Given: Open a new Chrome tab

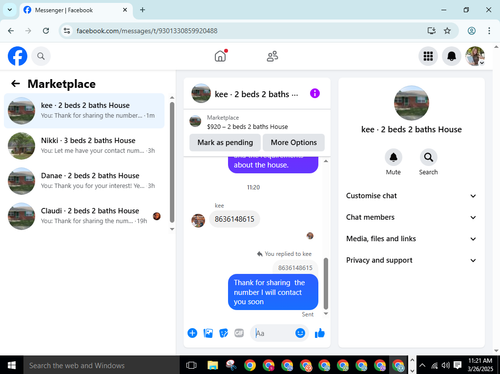Looking at the screenshot, I should (142, 10).
